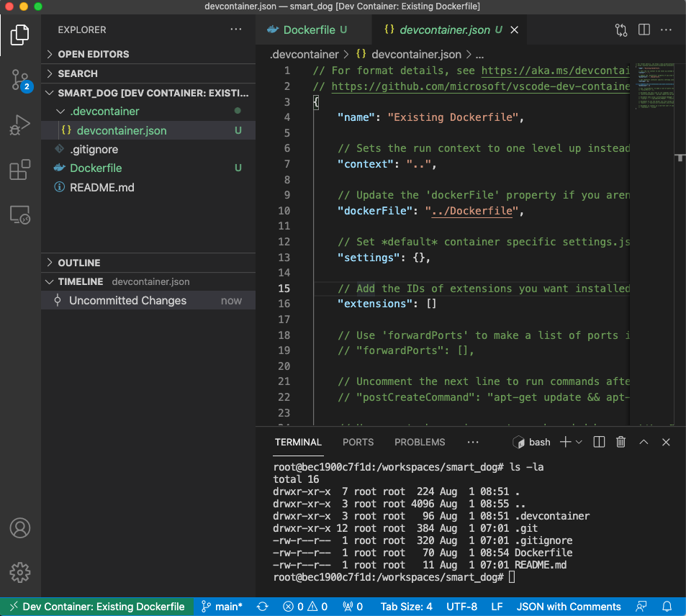Viewport: 686px width, 616px height.
Task: Open the Remote Explorer icon
Action: click(x=20, y=213)
